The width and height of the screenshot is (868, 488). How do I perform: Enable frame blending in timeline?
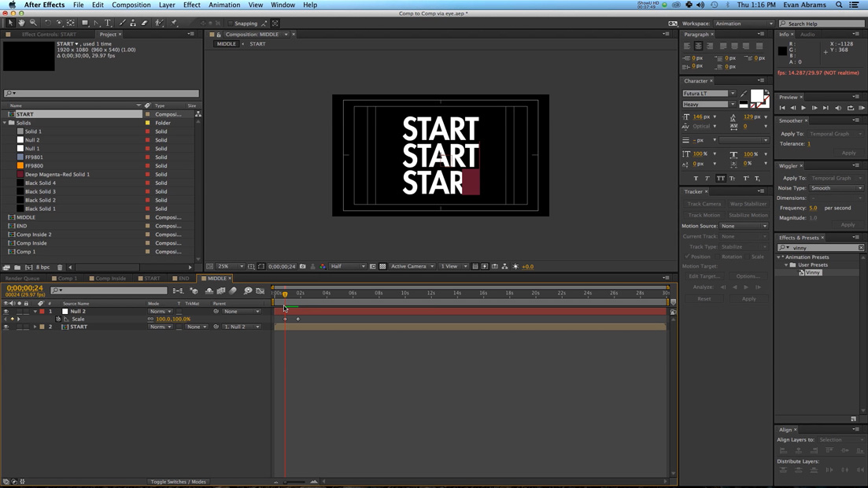(221, 290)
